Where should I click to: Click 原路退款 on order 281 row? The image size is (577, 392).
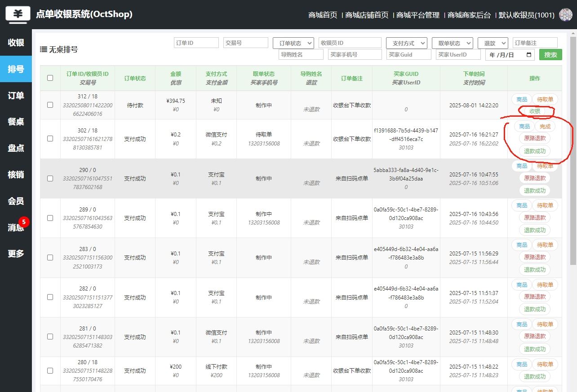[535, 336]
